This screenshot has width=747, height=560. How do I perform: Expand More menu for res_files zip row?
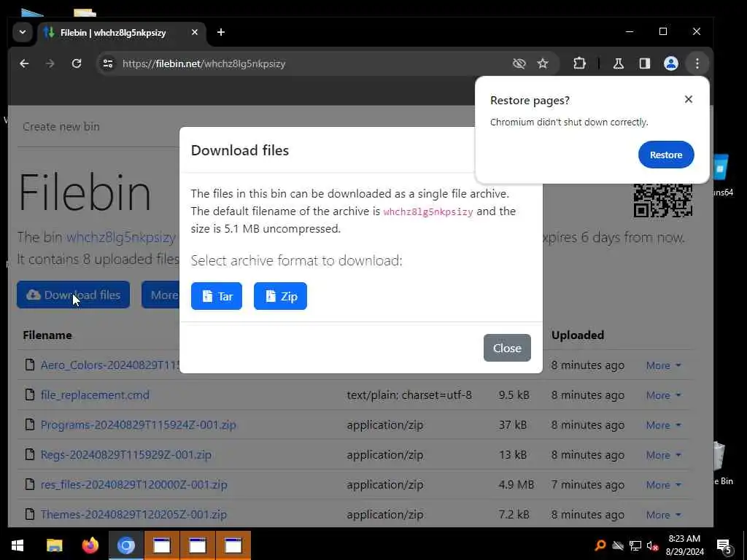click(x=663, y=485)
